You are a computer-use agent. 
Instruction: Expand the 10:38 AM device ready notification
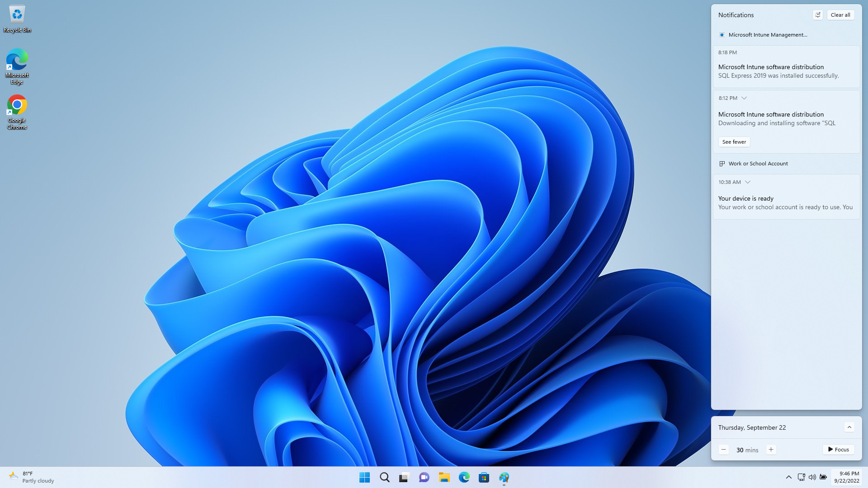(x=748, y=182)
